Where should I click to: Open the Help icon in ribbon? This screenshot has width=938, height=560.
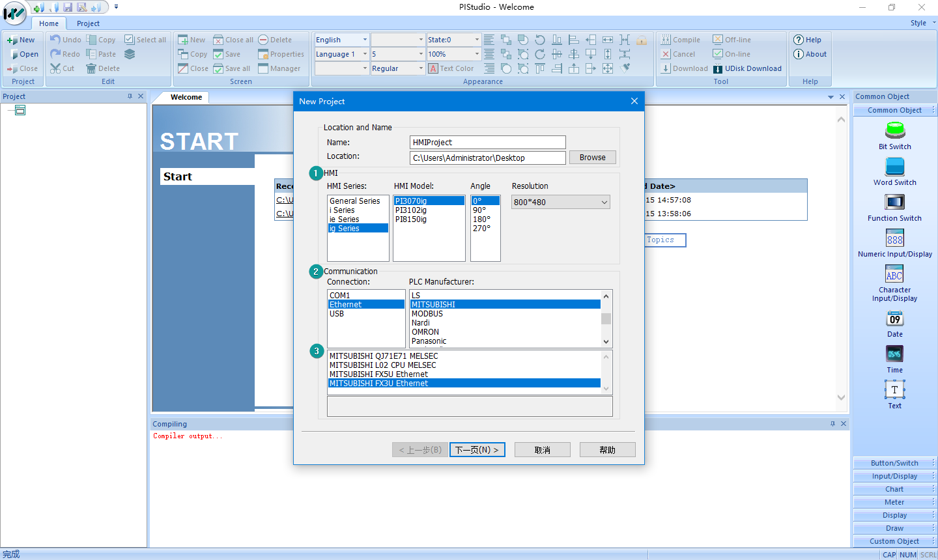click(799, 40)
